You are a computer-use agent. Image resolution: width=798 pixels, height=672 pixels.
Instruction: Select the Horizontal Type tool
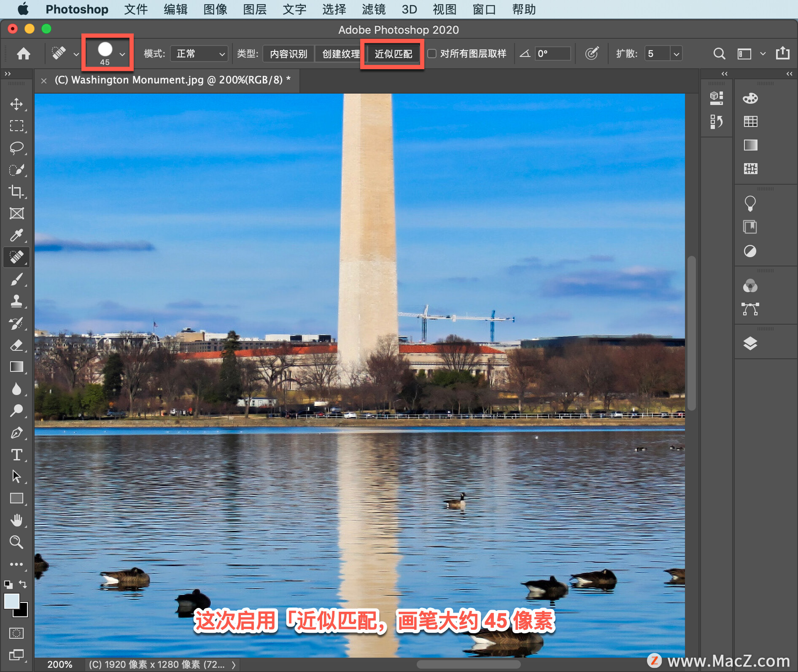click(x=16, y=455)
